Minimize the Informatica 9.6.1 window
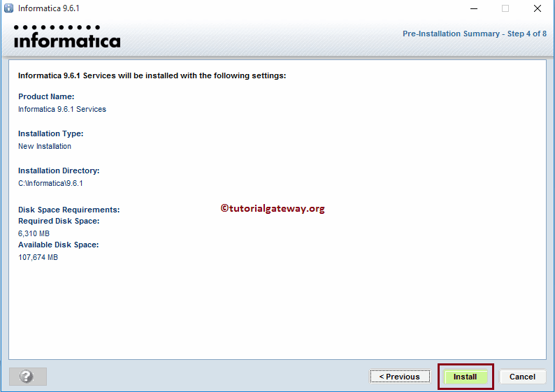 coord(474,8)
